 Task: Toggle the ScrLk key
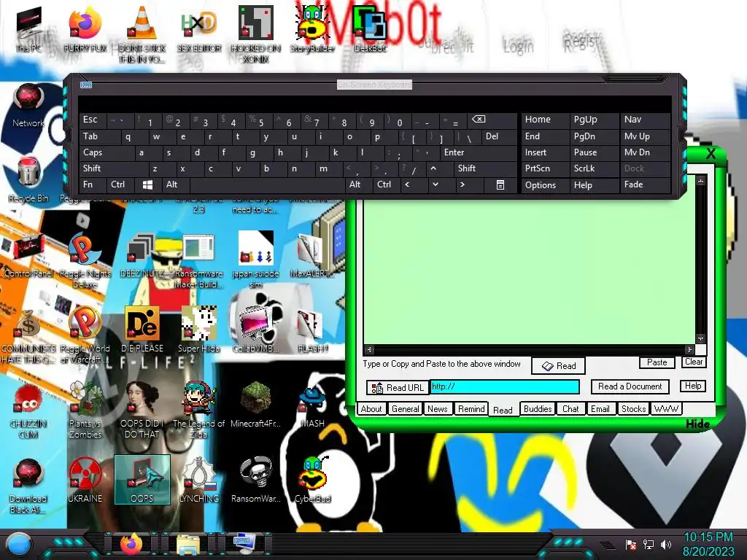(x=594, y=168)
